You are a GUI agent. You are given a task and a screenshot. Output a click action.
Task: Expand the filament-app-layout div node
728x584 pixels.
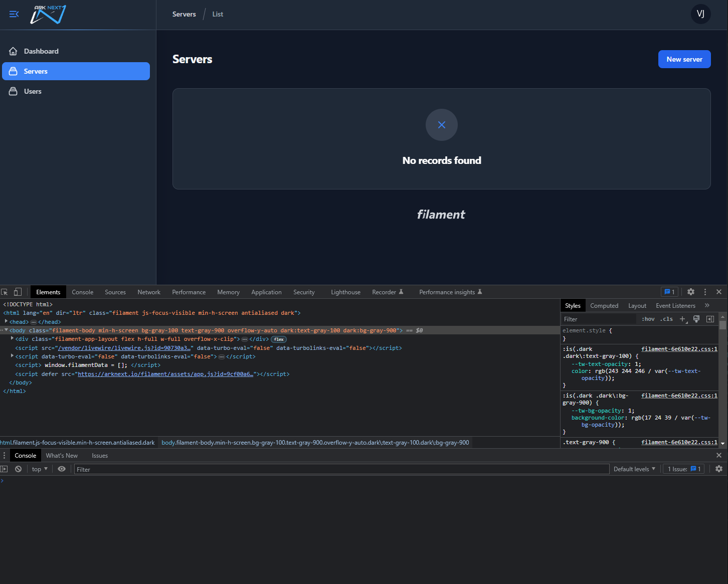[x=12, y=338]
